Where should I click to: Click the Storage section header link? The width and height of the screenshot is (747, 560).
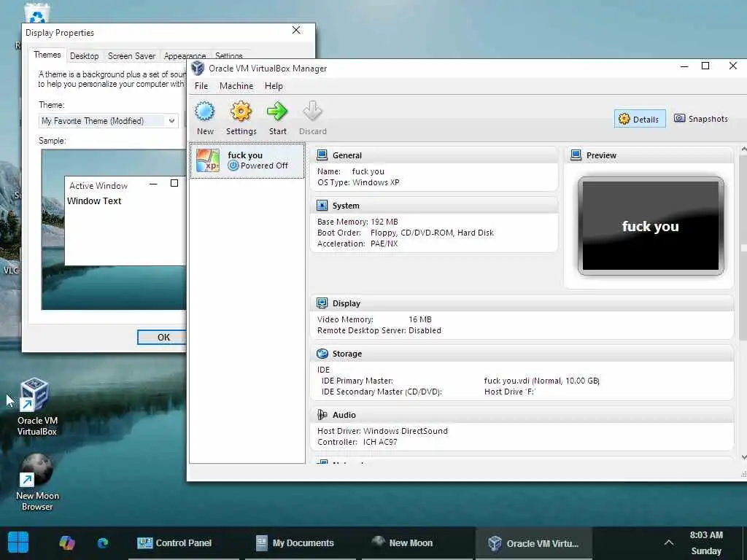pyautogui.click(x=347, y=354)
